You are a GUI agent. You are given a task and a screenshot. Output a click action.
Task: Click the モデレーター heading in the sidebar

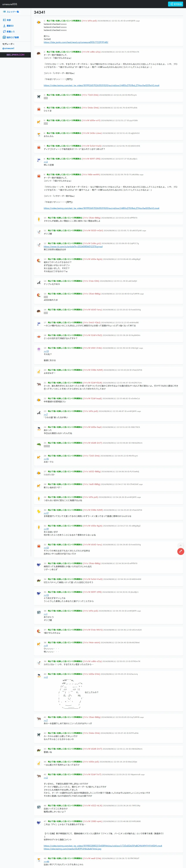click(8, 44)
